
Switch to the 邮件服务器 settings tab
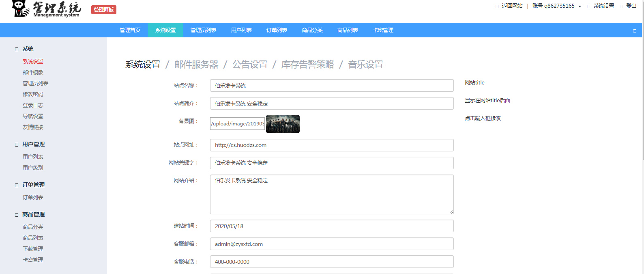(196, 65)
